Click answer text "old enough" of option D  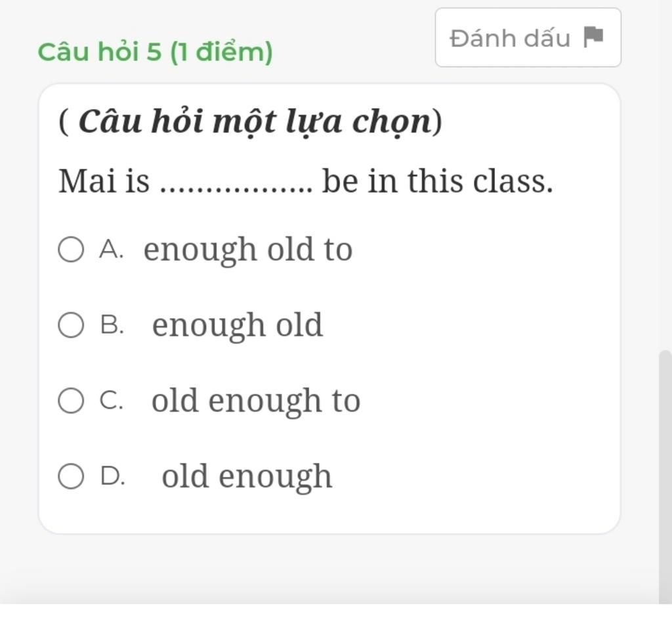pyautogui.click(x=247, y=476)
